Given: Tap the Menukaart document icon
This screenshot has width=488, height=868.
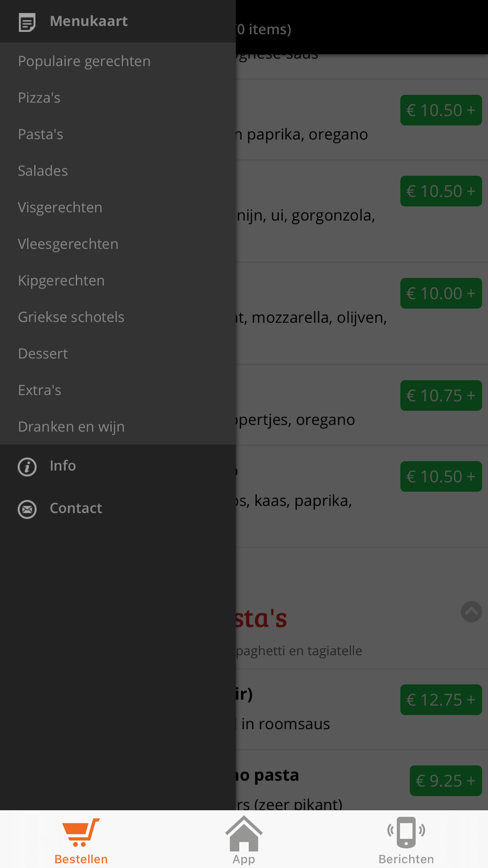Looking at the screenshot, I should pos(27,22).
